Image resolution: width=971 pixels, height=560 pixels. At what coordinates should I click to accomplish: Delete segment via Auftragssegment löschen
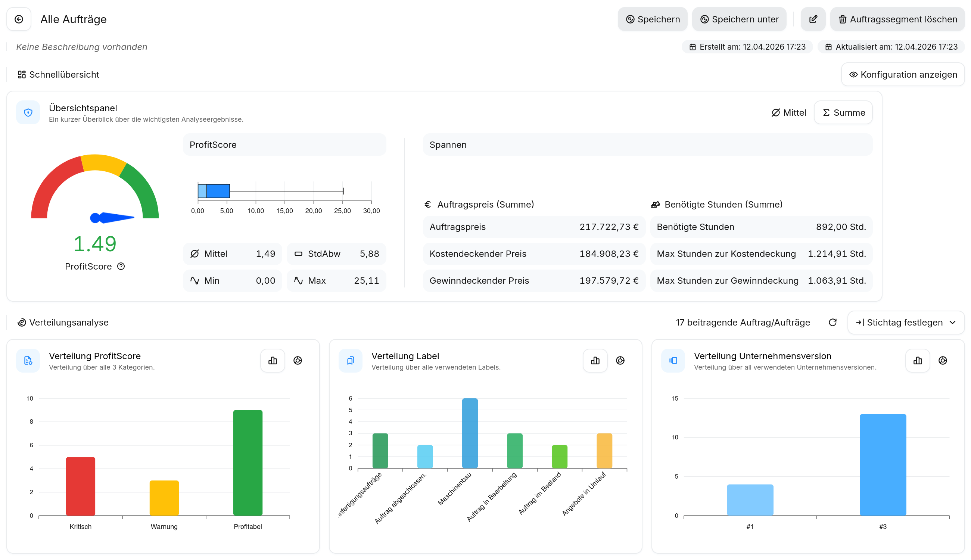pyautogui.click(x=897, y=19)
